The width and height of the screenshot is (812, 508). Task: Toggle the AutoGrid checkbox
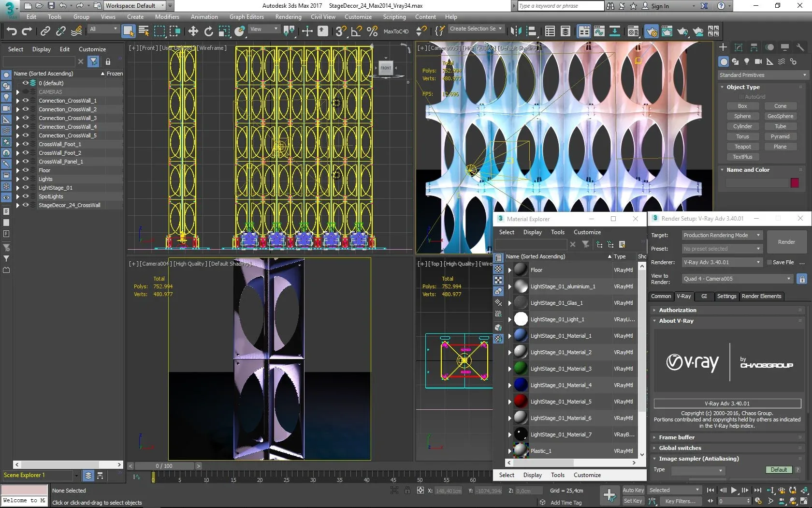(741, 97)
